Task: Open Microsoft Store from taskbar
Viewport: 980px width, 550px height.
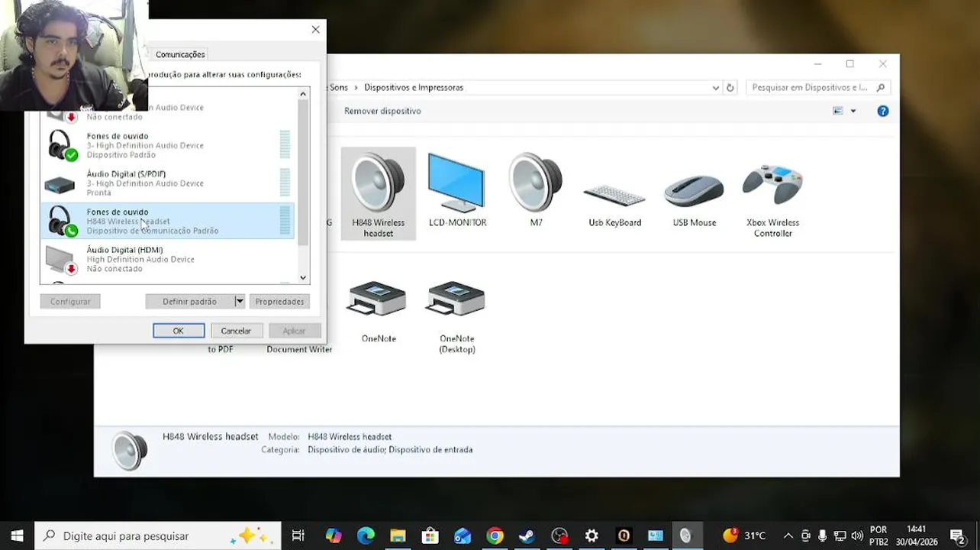Action: 430,535
